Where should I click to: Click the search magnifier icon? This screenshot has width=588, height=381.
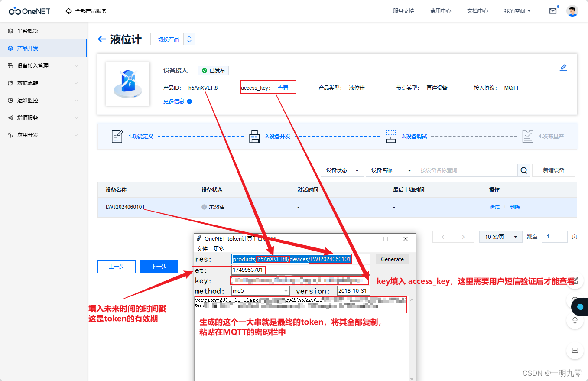coord(524,170)
